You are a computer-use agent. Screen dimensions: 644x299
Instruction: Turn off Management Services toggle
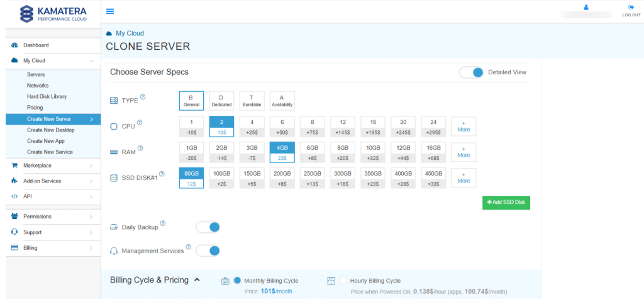pos(208,251)
